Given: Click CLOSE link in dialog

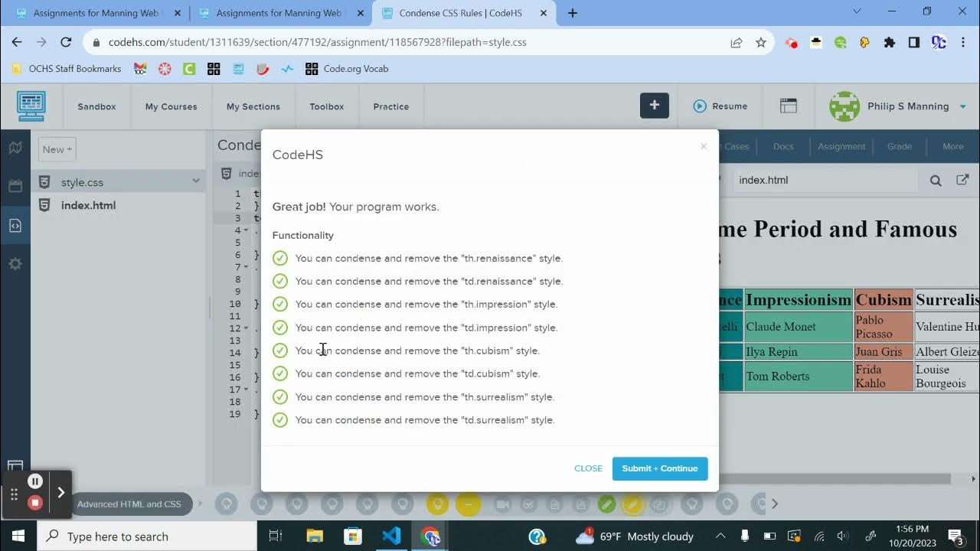Looking at the screenshot, I should click(588, 468).
